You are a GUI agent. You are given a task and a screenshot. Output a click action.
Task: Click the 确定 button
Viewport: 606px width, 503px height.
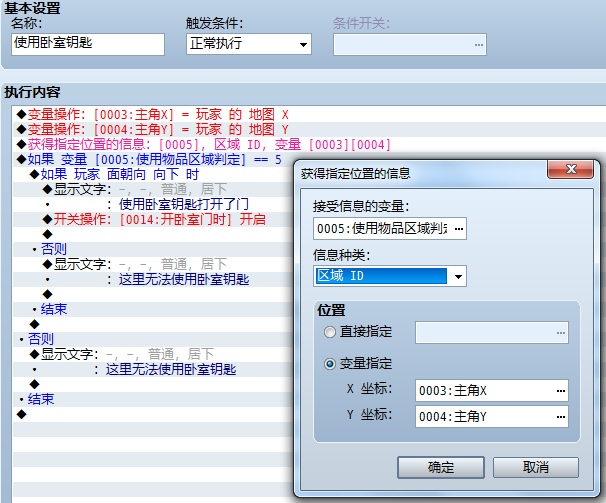coord(441,467)
